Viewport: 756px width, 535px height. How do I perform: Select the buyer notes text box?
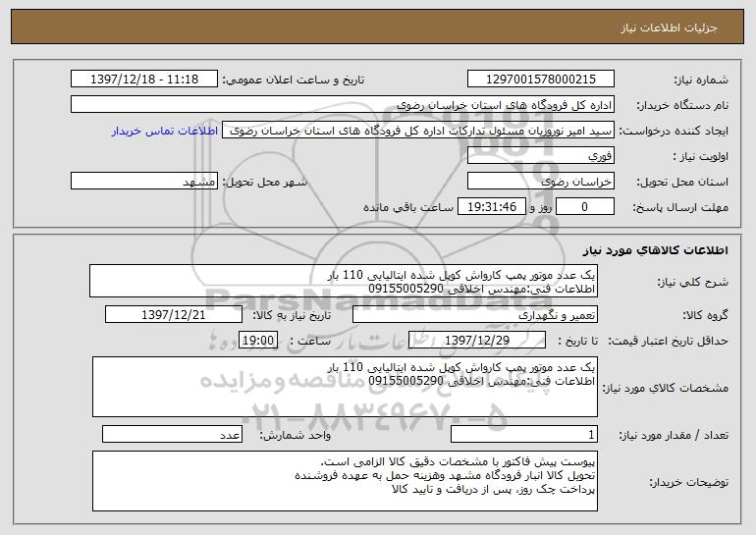coord(345,481)
